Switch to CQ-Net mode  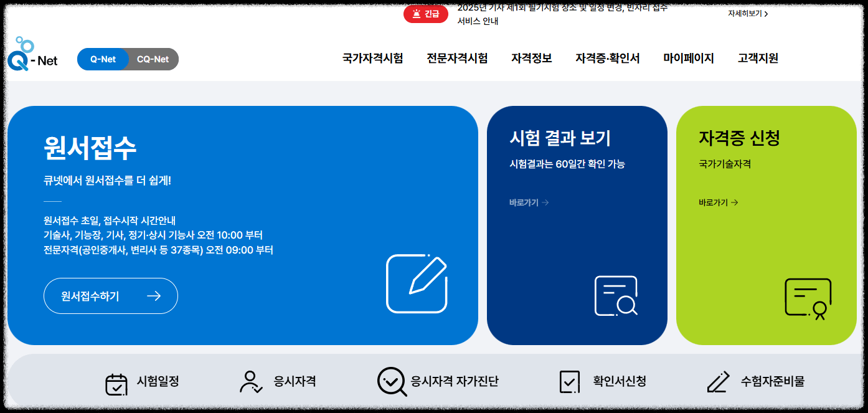(151, 59)
